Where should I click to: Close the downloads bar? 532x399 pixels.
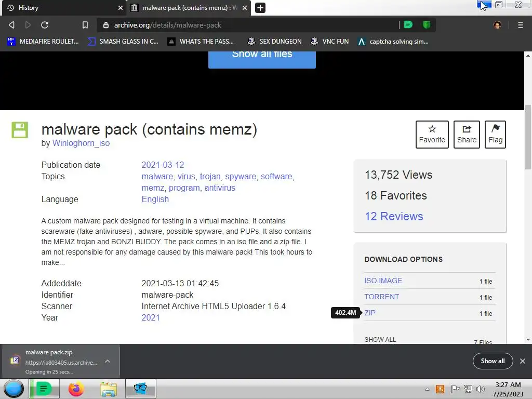coord(523,361)
